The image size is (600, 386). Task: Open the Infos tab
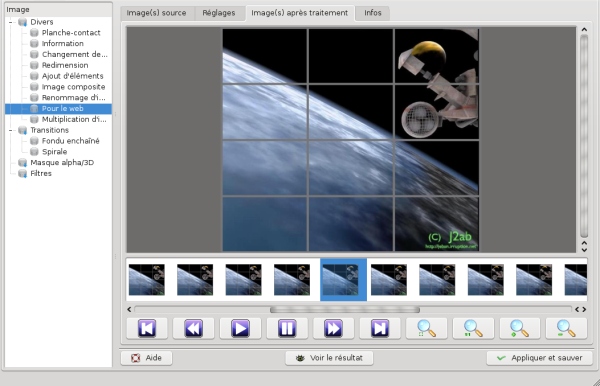[373, 13]
